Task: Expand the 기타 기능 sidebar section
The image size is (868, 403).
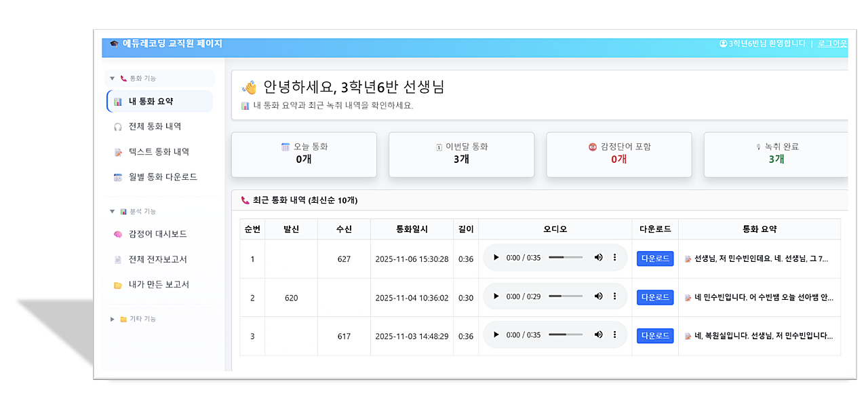Action: pos(113,319)
